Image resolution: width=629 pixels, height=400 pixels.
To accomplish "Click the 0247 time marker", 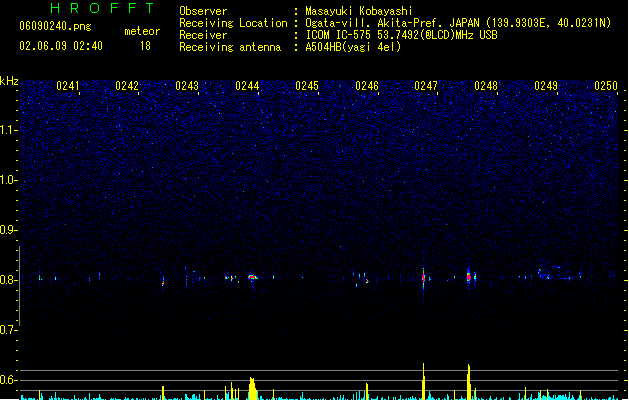I will point(426,86).
